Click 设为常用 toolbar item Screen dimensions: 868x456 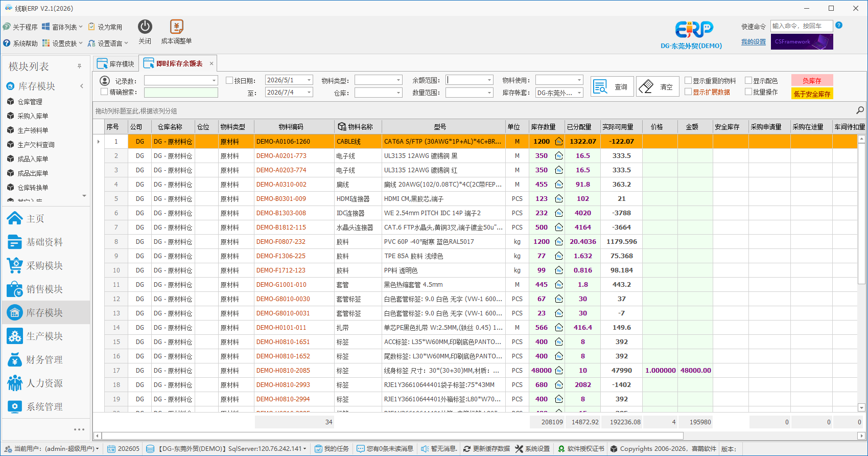[x=105, y=27]
